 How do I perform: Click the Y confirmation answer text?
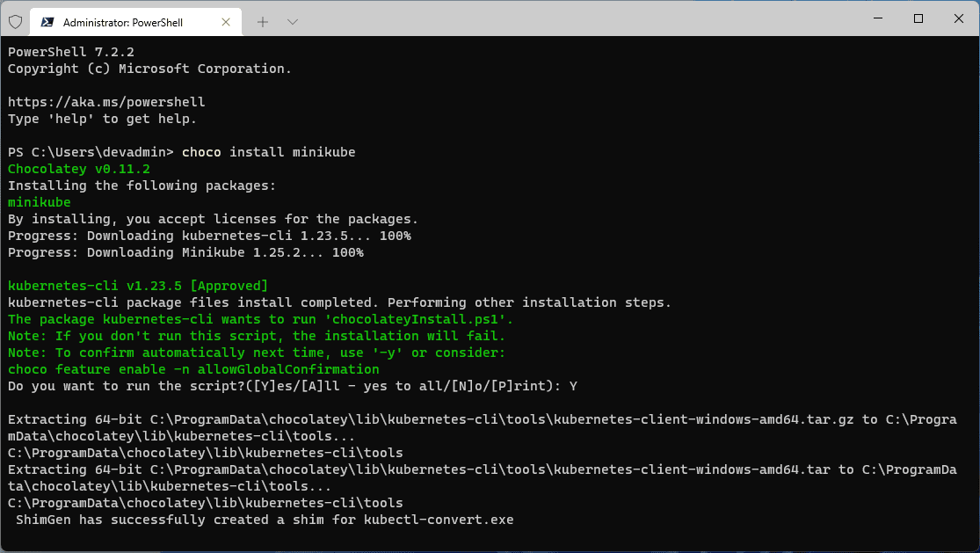click(x=572, y=385)
